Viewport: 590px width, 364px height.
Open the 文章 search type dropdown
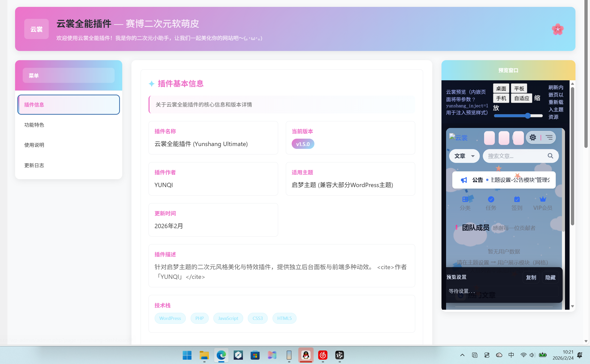point(464,156)
